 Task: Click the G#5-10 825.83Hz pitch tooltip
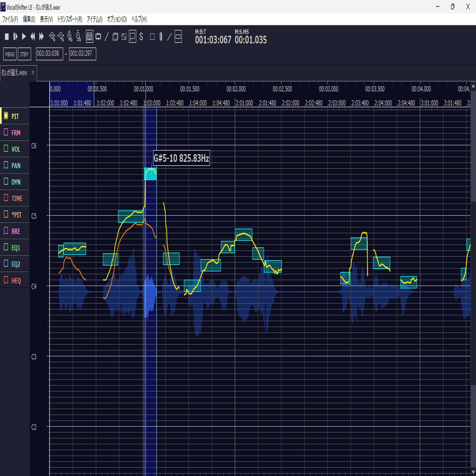[181, 158]
